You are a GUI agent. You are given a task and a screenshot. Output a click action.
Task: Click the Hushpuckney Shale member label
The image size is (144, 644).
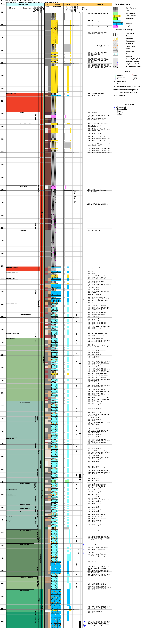coord(12,489)
